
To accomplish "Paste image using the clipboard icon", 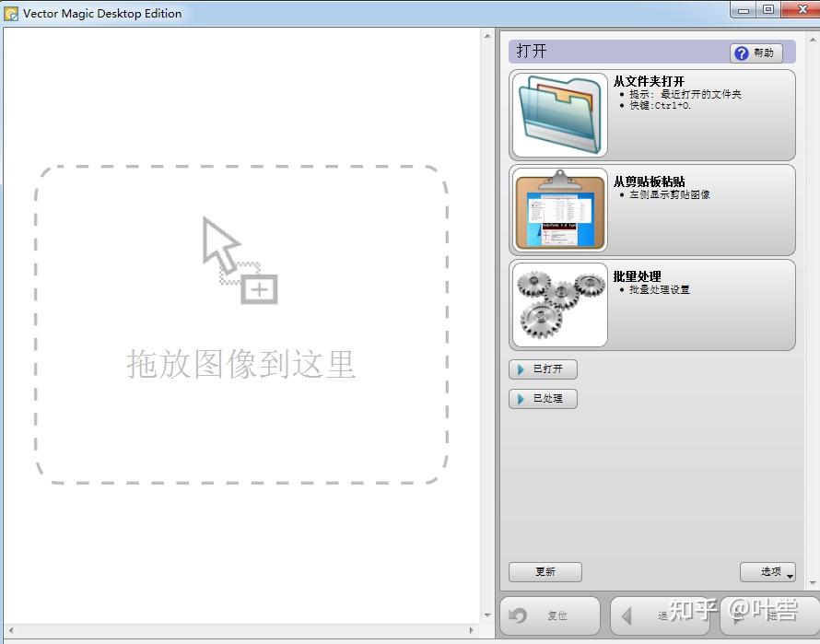I will click(558, 209).
